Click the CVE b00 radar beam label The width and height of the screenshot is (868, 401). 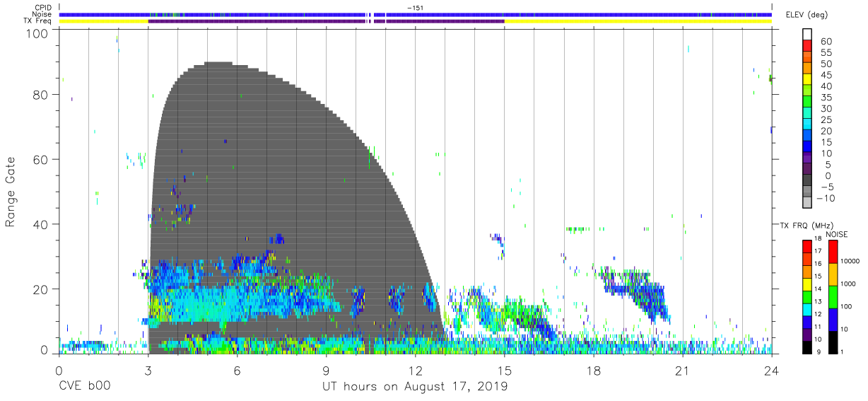click(84, 388)
